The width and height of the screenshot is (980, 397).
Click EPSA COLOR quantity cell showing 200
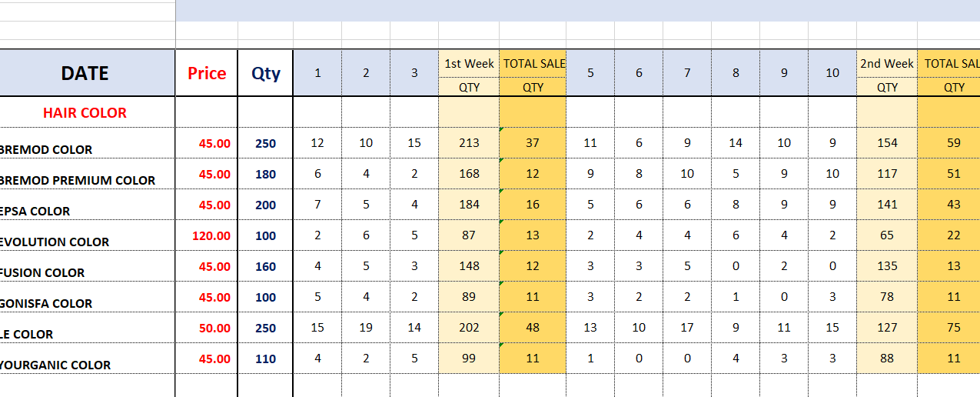click(266, 205)
